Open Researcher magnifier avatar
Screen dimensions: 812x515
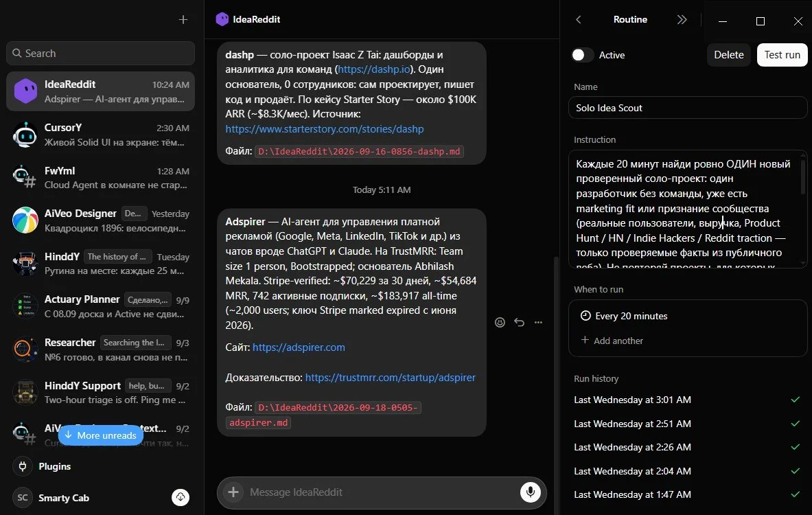(25, 350)
